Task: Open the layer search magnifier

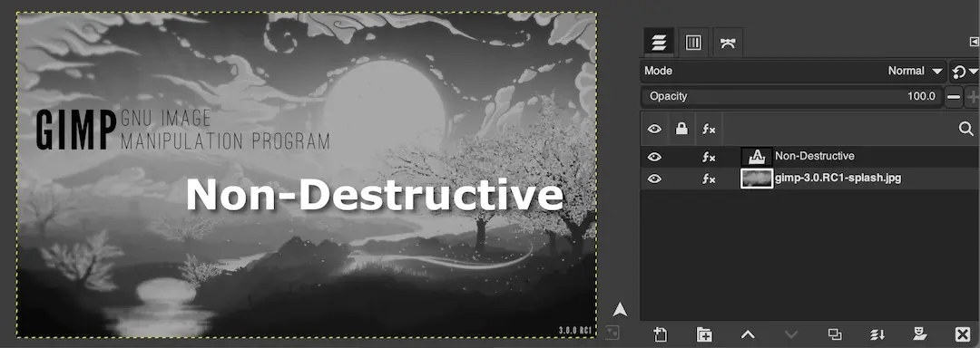Action: pos(966,129)
